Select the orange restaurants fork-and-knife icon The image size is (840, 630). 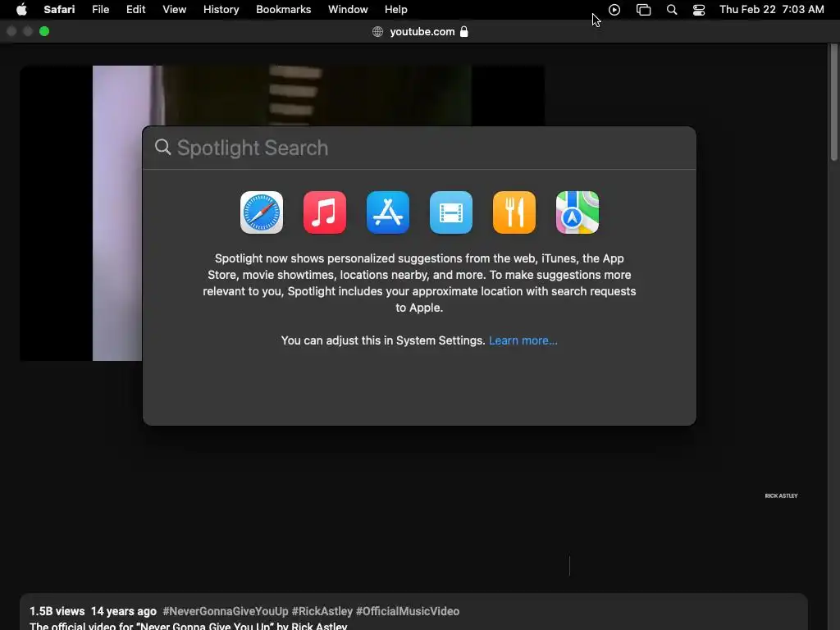click(x=514, y=212)
